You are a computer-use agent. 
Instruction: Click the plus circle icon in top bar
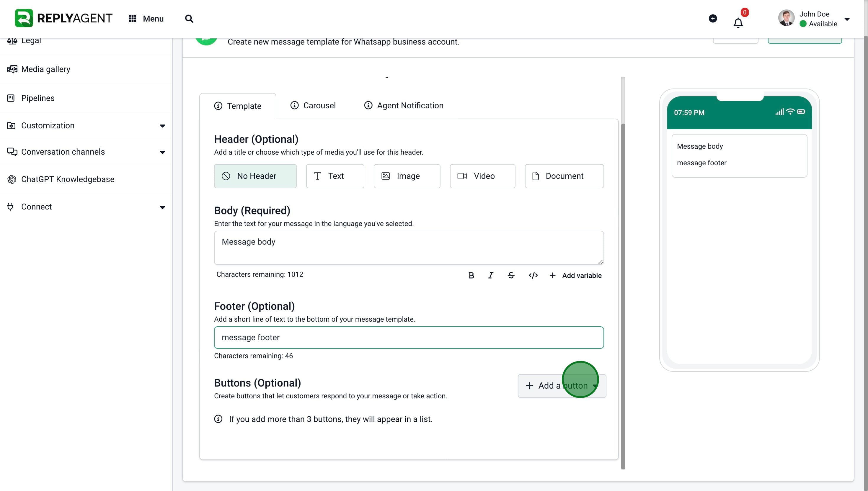coord(713,18)
